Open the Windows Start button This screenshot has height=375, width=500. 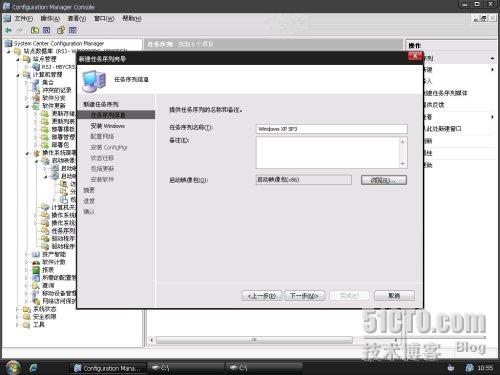[13, 367]
